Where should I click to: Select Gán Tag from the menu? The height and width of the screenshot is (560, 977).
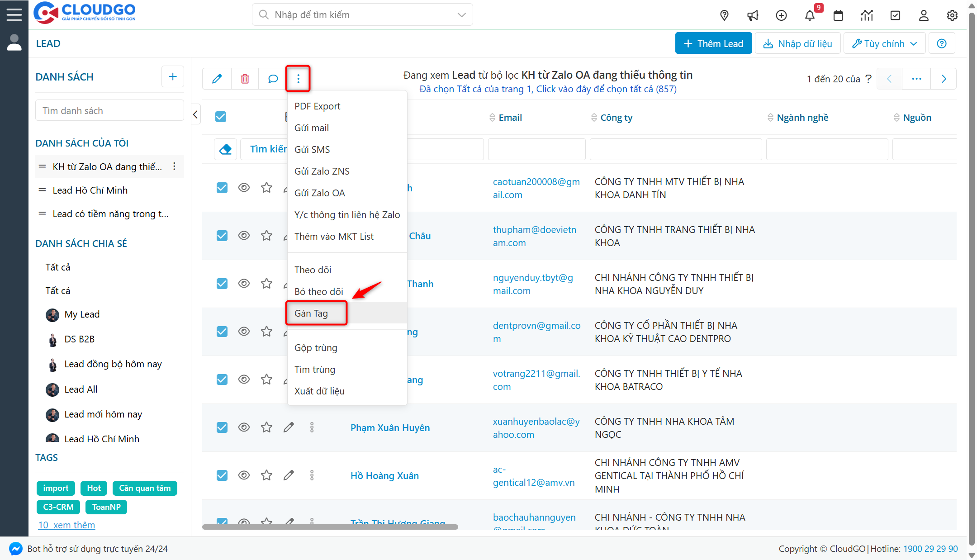click(x=311, y=313)
